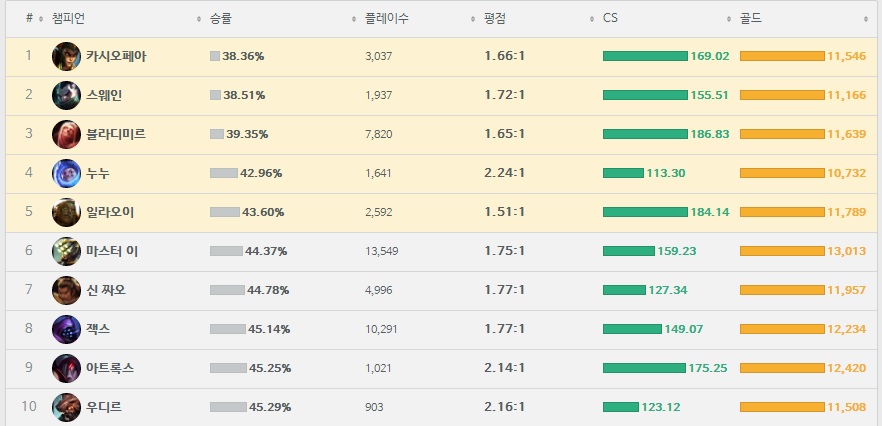Click Nunu champion portrait icon
This screenshot has width=882, height=426.
(66, 173)
